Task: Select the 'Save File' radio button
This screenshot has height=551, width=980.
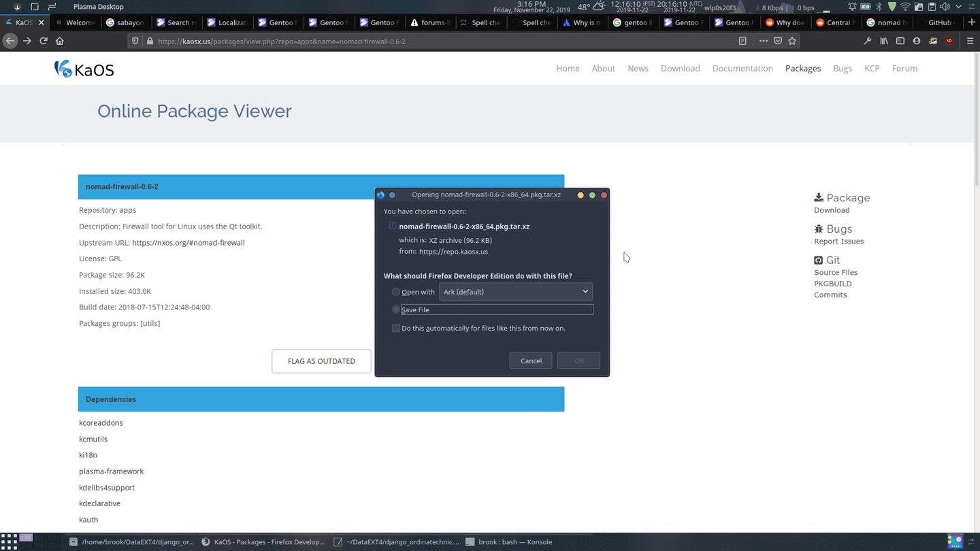Action: point(396,310)
